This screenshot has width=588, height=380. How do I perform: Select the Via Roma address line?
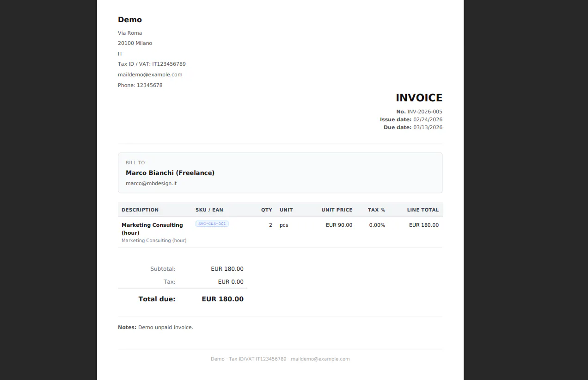tap(130, 33)
